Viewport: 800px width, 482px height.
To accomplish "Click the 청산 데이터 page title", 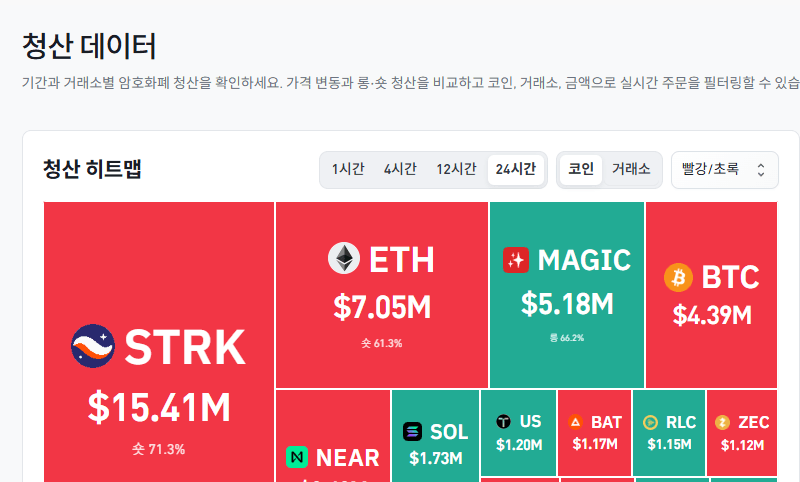I will (x=89, y=46).
